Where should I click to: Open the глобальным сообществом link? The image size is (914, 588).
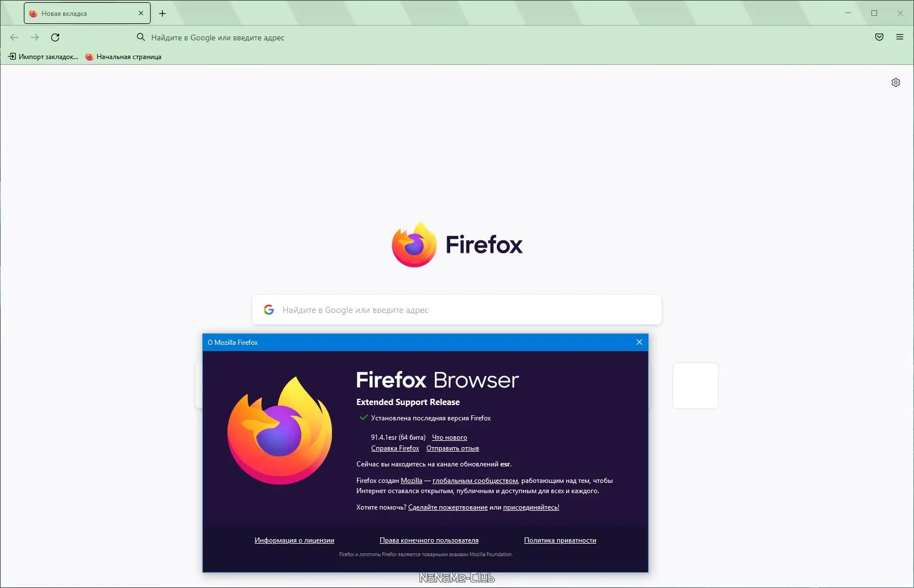click(475, 481)
